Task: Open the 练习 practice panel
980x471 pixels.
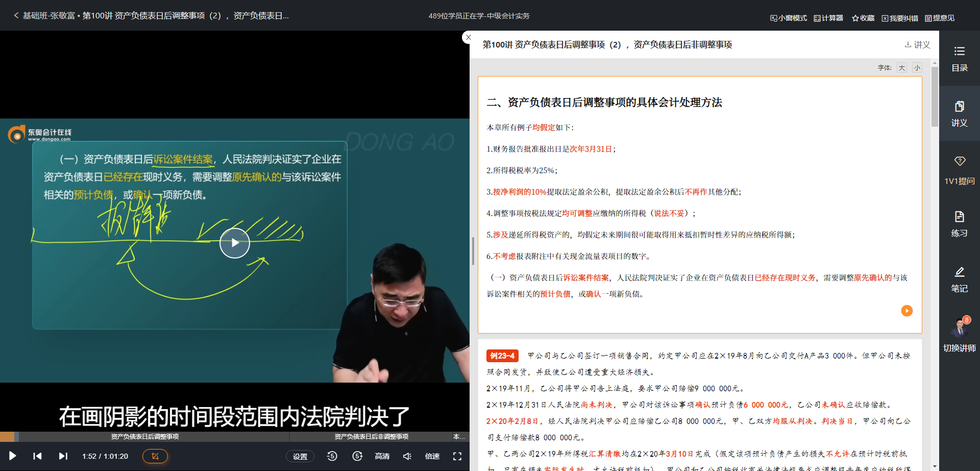Action: 959,223
